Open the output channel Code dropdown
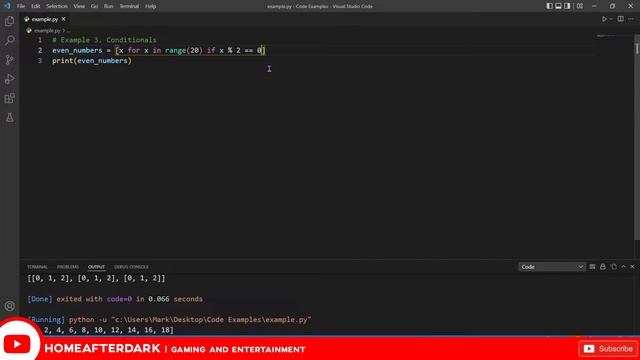 click(x=551, y=267)
